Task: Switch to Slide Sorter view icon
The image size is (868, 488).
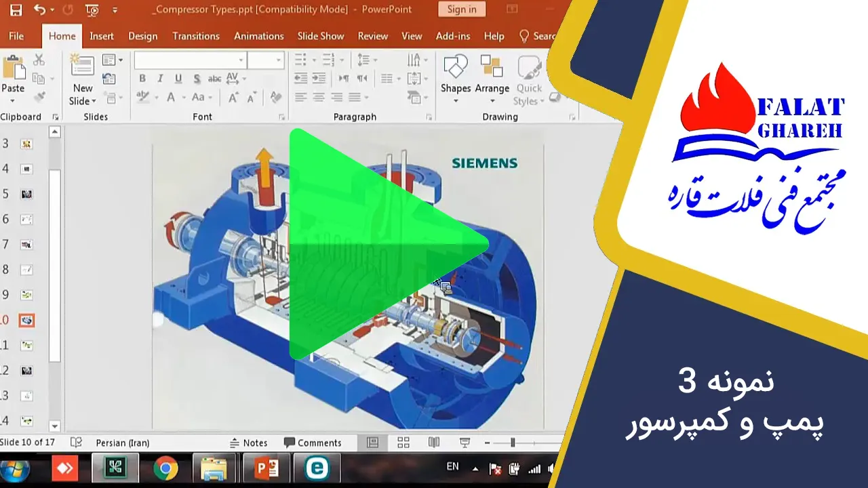Action: tap(403, 443)
